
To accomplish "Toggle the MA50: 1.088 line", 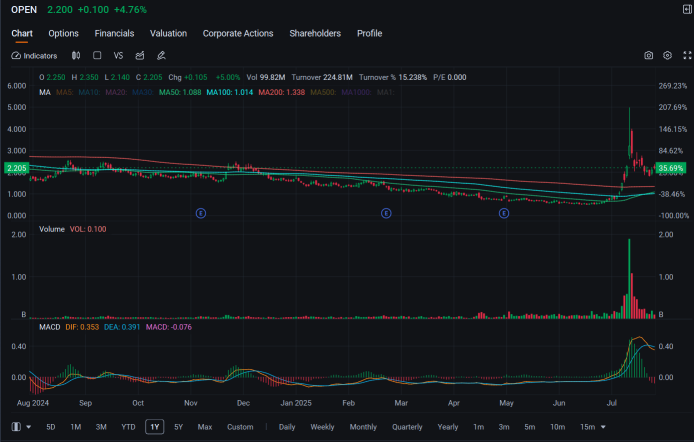I will [x=180, y=92].
